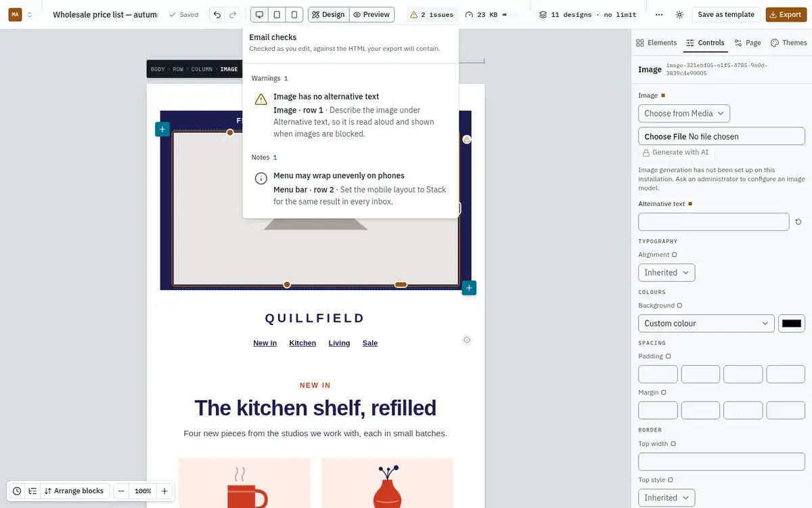Screen dimensions: 812x508
Task: Click the Sale menu link
Action: [x=370, y=343]
